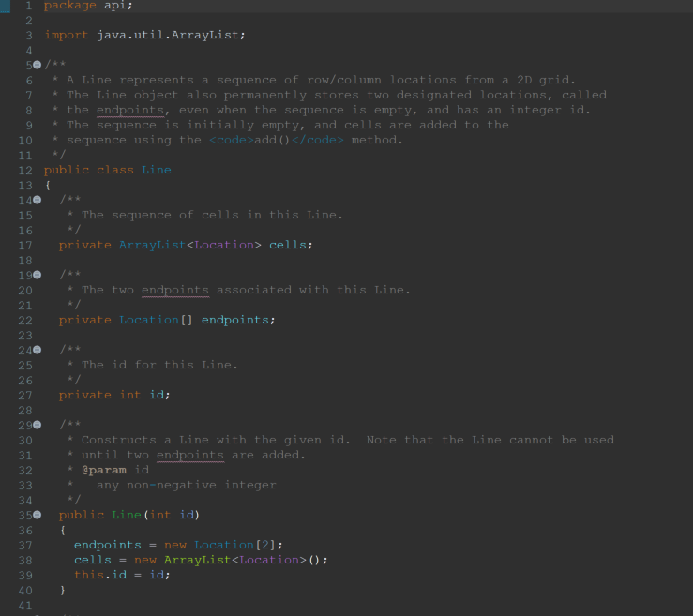Viewport: 693px width, 616px height.
Task: Click line number 3 in the gutter
Action: pos(29,36)
